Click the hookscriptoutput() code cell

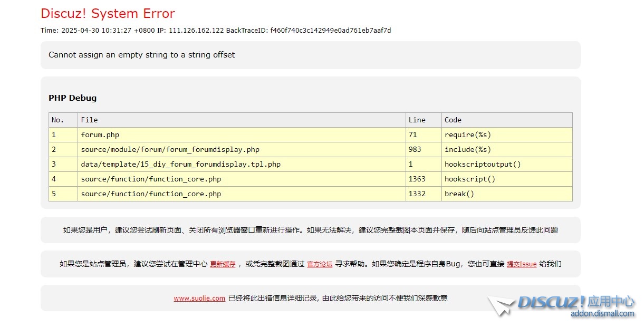pyautogui.click(x=507, y=164)
